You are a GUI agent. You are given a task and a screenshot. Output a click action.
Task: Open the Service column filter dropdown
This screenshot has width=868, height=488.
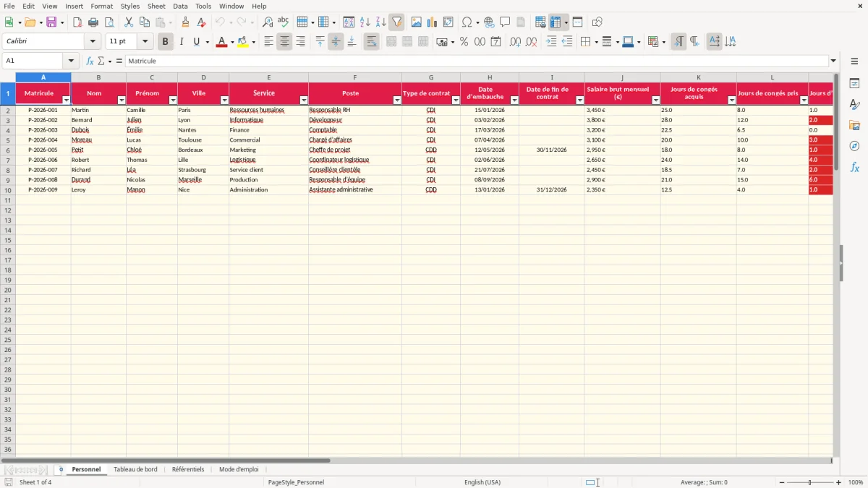click(x=304, y=100)
